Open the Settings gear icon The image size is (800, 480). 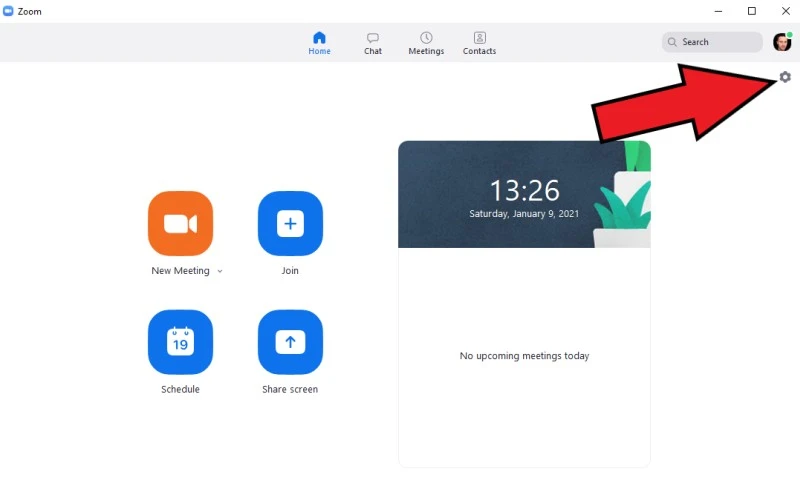tap(785, 77)
